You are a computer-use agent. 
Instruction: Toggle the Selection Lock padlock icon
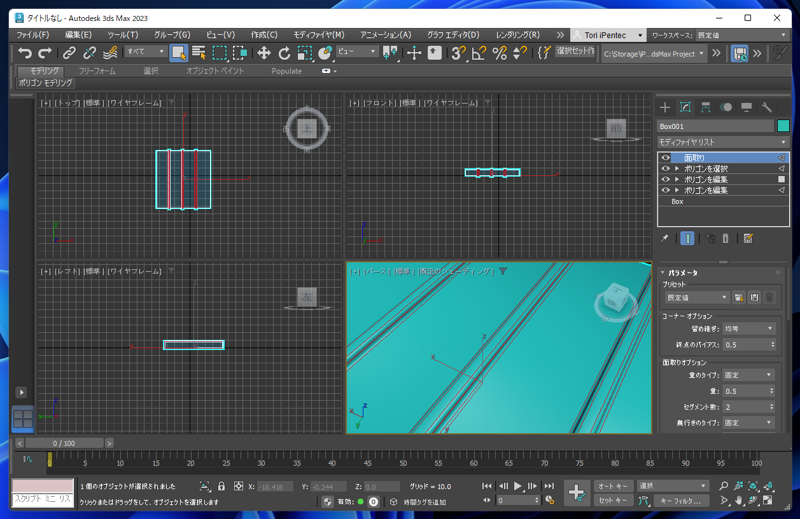pos(221,486)
